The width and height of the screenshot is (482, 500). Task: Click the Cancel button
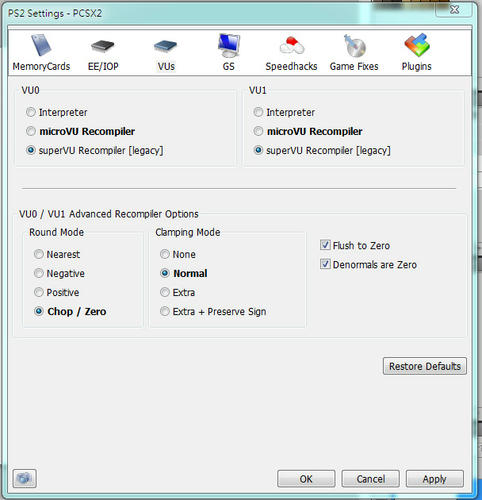(x=370, y=479)
